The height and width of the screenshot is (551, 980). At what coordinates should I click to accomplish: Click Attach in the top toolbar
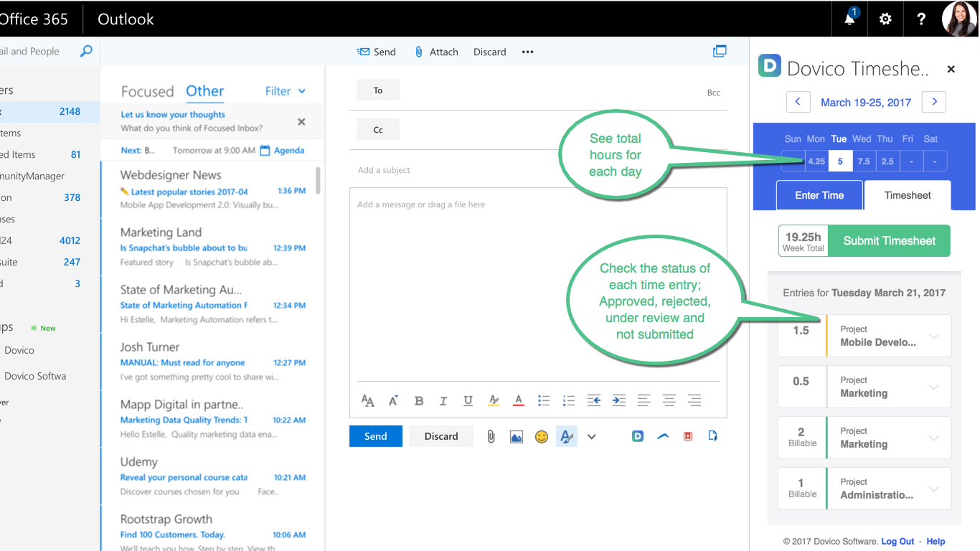[436, 52]
